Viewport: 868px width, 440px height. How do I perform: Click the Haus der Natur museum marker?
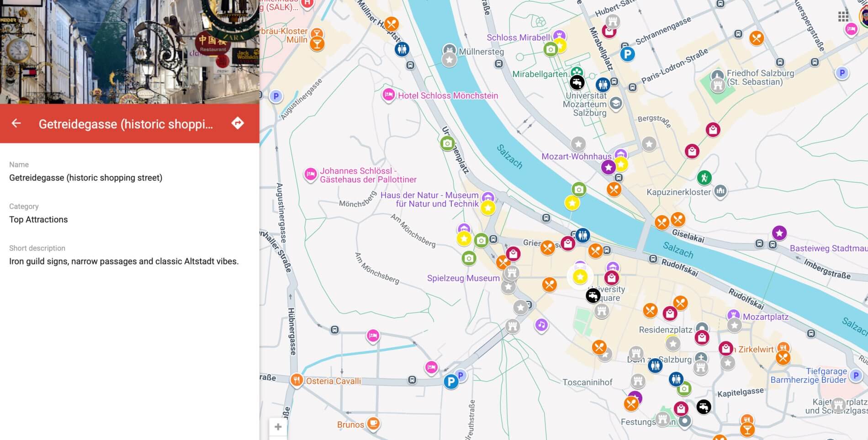click(x=488, y=198)
